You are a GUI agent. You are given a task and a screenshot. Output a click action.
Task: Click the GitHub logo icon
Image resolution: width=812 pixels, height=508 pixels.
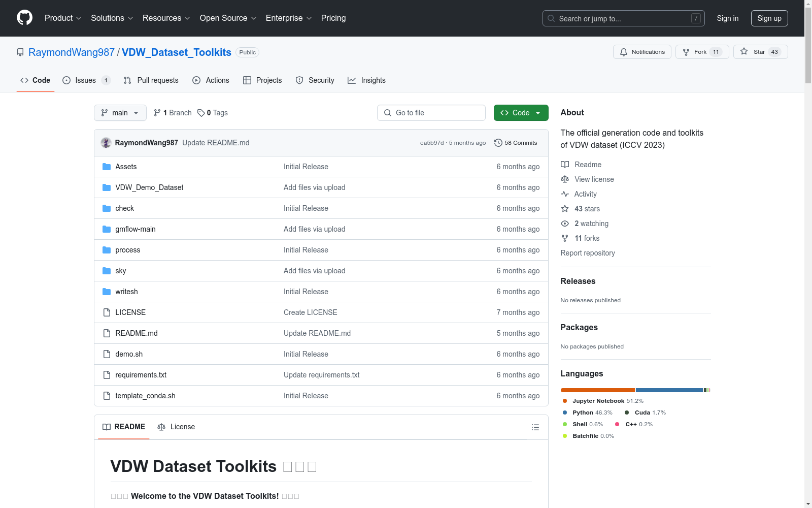click(x=24, y=18)
